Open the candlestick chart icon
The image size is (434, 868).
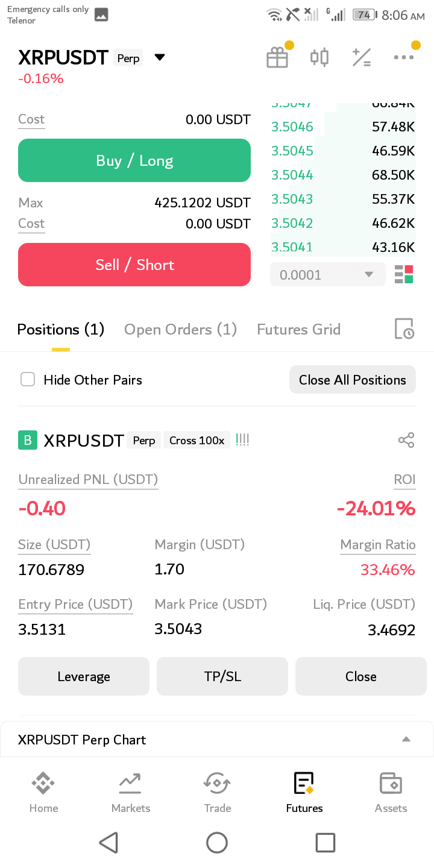pyautogui.click(x=319, y=58)
